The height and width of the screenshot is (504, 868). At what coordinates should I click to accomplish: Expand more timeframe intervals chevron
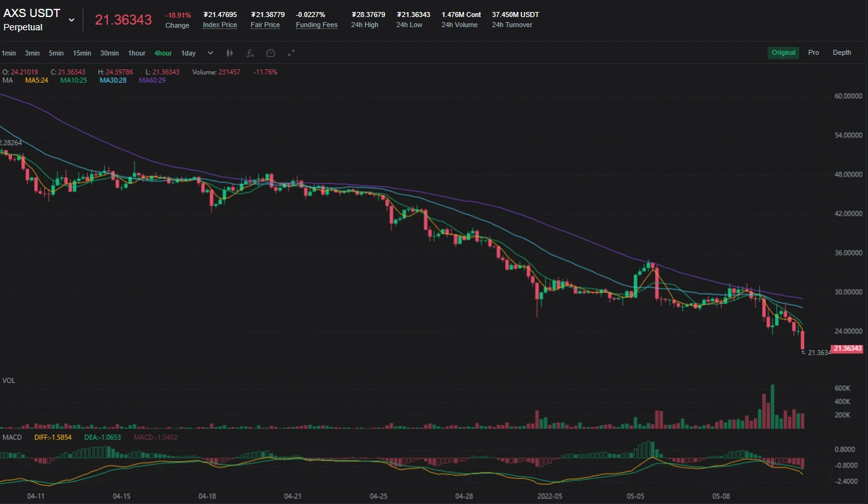(x=210, y=53)
